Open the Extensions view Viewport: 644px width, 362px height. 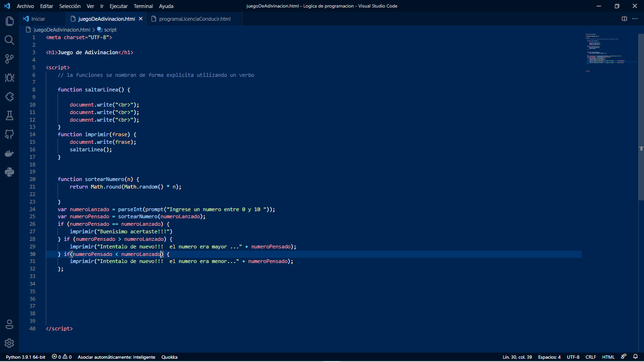pos(9,96)
